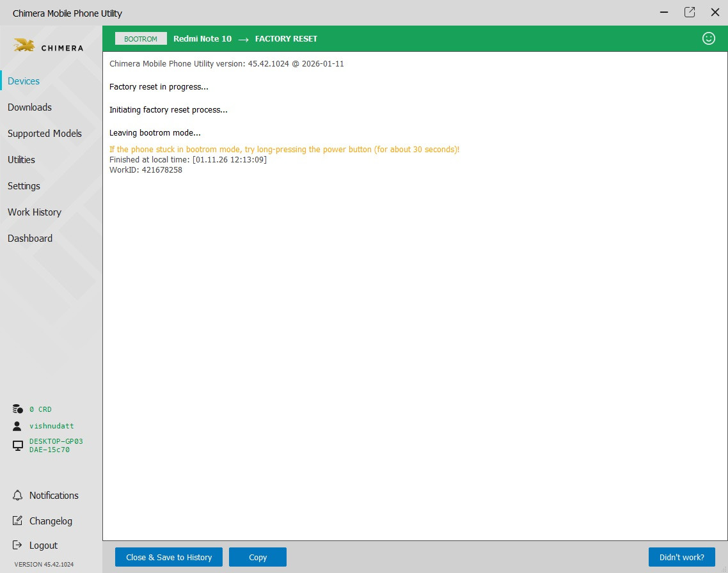Click Close & Save to History
728x573 pixels.
tap(168, 557)
